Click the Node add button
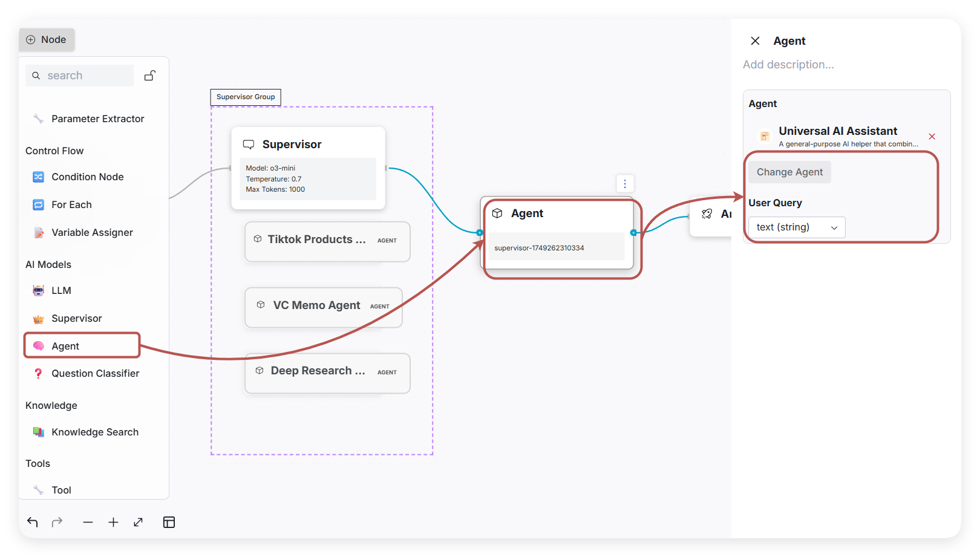 click(47, 40)
